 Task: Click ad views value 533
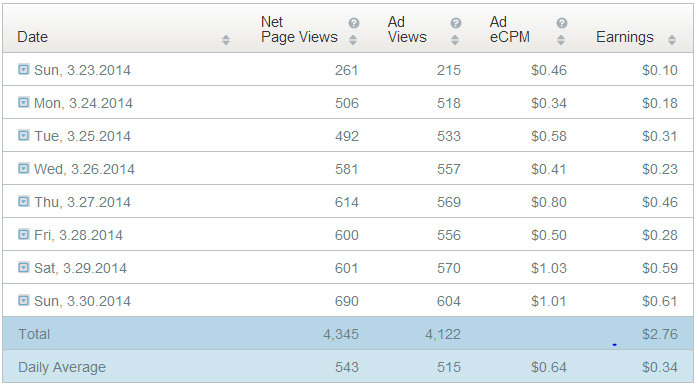click(449, 136)
